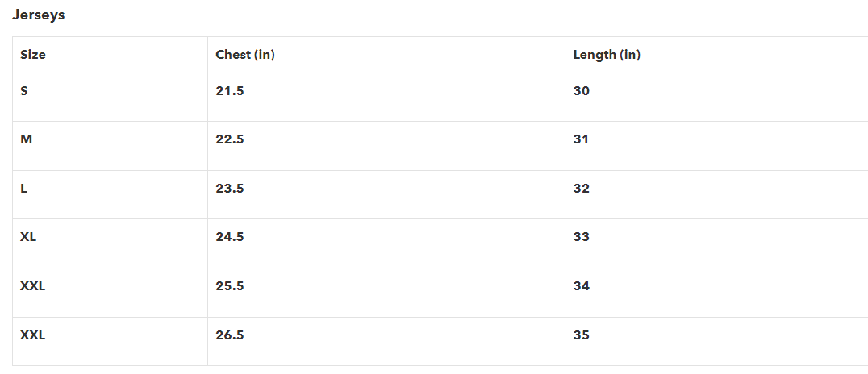Click the length cell showing 32

coord(582,189)
